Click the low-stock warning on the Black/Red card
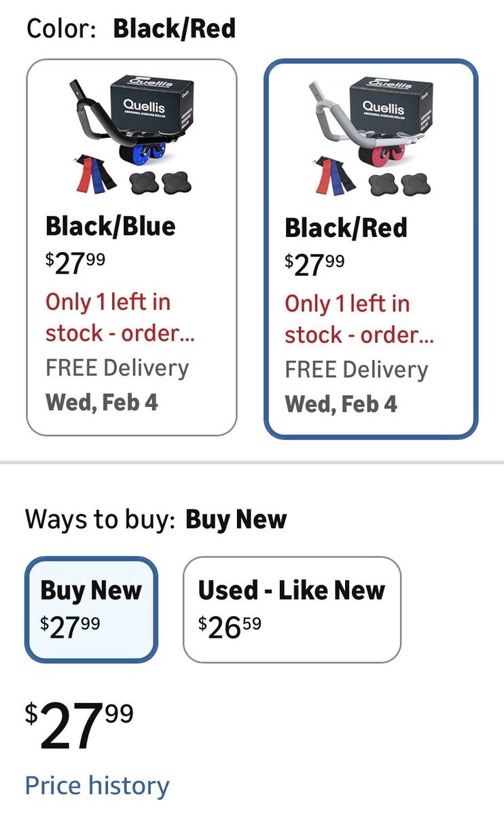This screenshot has height=815, width=504. 359,319
